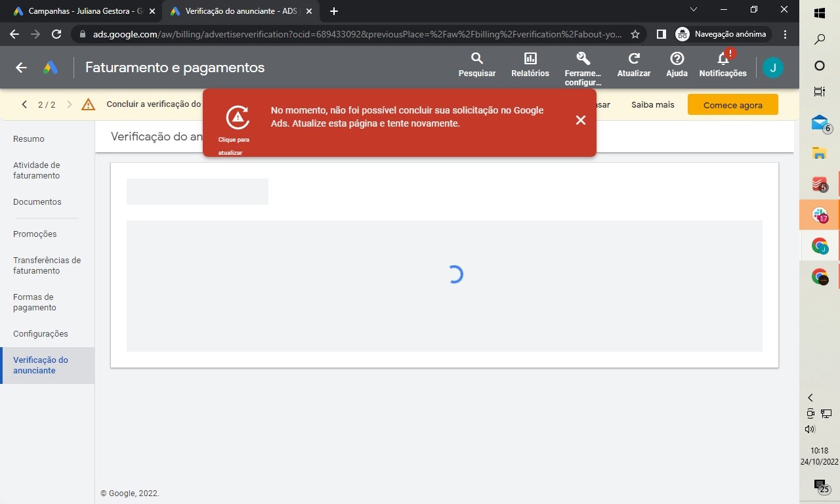Open the Todoist app in taskbar
840x504 pixels.
[820, 184]
